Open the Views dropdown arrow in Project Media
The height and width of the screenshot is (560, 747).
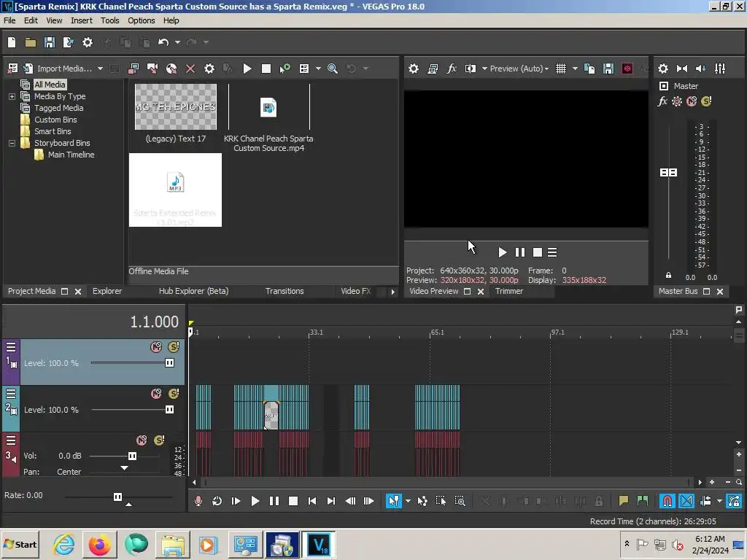click(318, 69)
